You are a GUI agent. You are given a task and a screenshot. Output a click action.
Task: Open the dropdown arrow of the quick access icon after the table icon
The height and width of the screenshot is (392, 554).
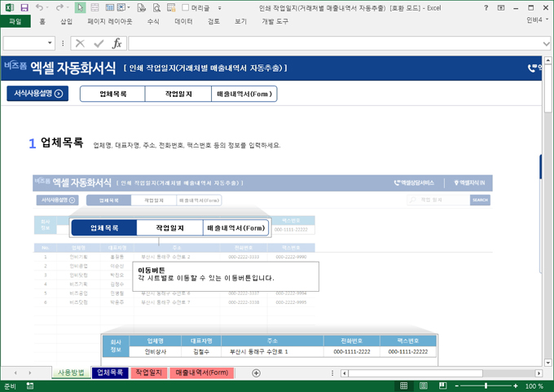click(x=129, y=7)
